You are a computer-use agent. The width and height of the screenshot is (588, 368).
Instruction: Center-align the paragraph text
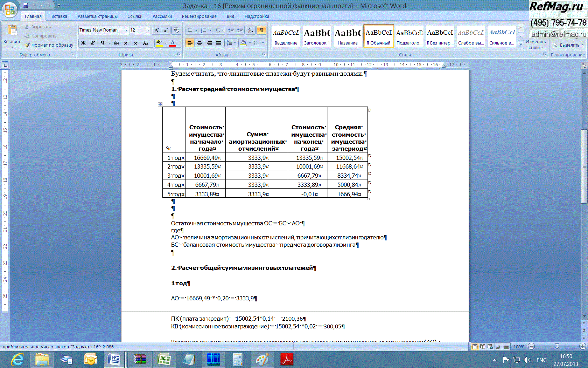[x=199, y=43]
